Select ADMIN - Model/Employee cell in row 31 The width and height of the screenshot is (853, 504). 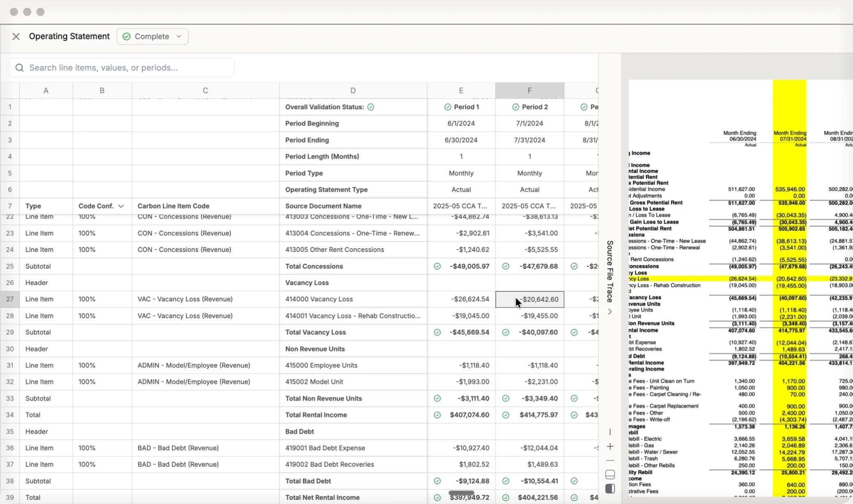[x=205, y=365]
